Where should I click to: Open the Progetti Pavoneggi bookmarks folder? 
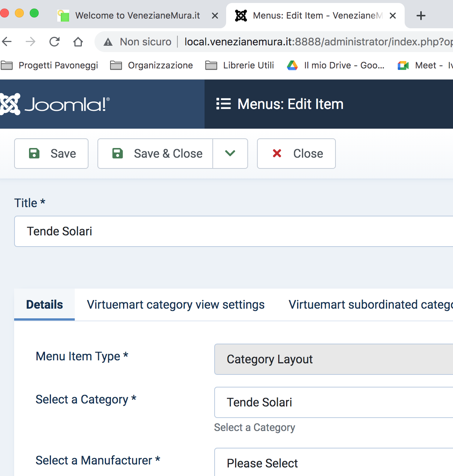[x=49, y=65]
